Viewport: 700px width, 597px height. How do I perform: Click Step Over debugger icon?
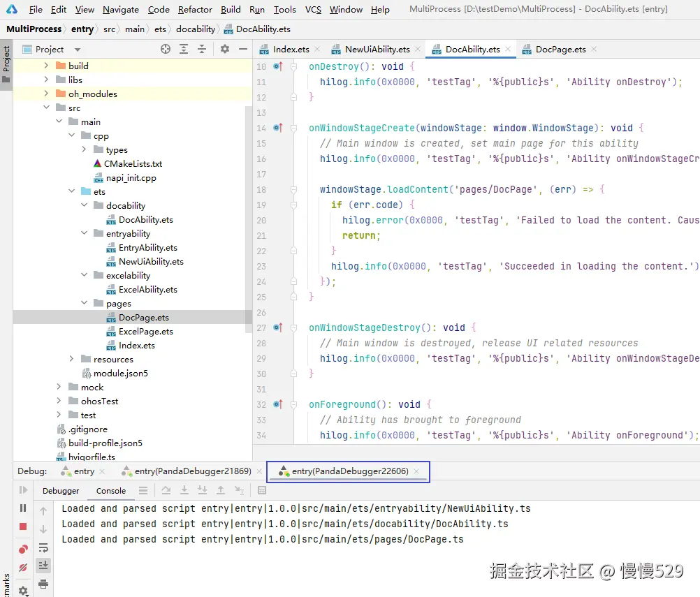166,490
